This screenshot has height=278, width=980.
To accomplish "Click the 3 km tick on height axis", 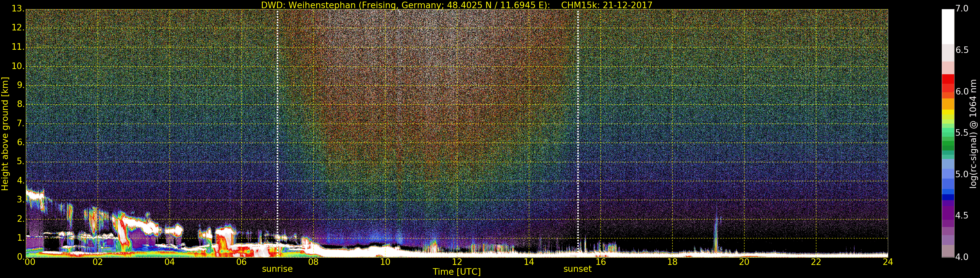I will pos(20,200).
